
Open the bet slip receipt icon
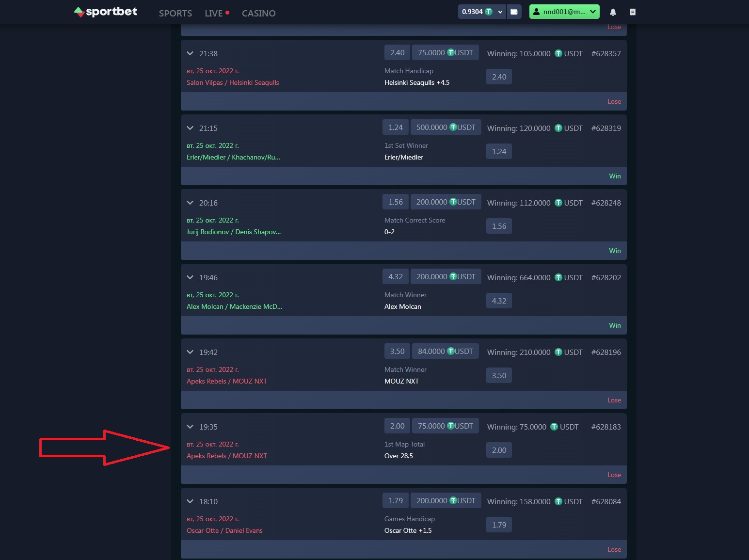pos(633,12)
